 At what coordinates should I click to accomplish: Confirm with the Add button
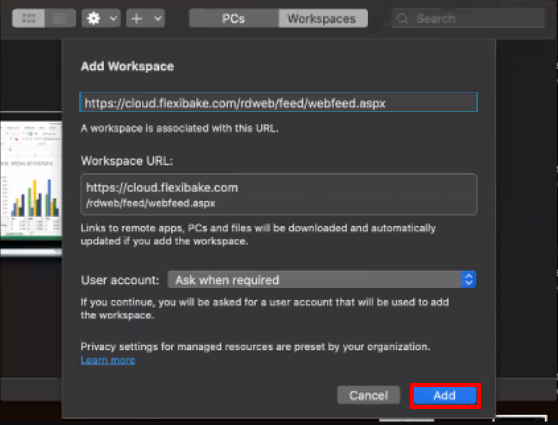click(445, 395)
